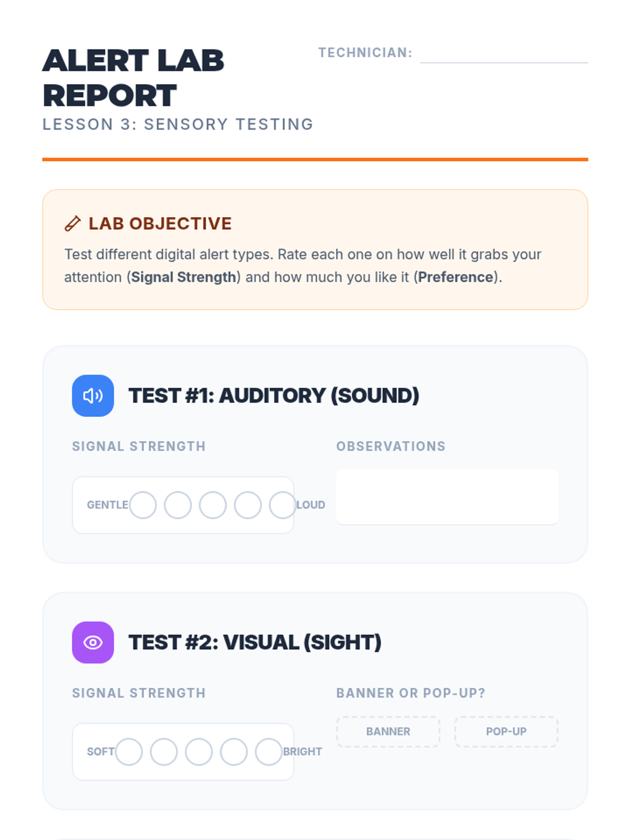The height and width of the screenshot is (840, 630).
Task: Click the Observations text box
Action: (447, 497)
